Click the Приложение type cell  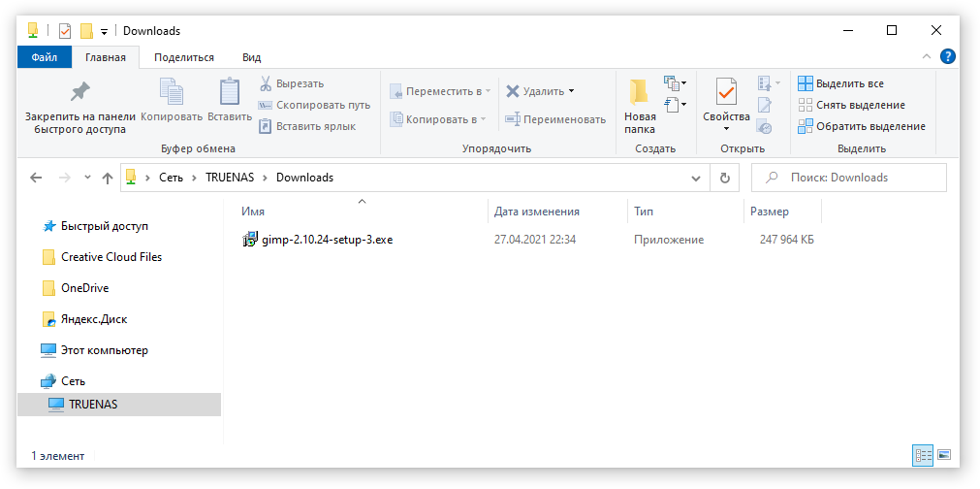(x=668, y=240)
